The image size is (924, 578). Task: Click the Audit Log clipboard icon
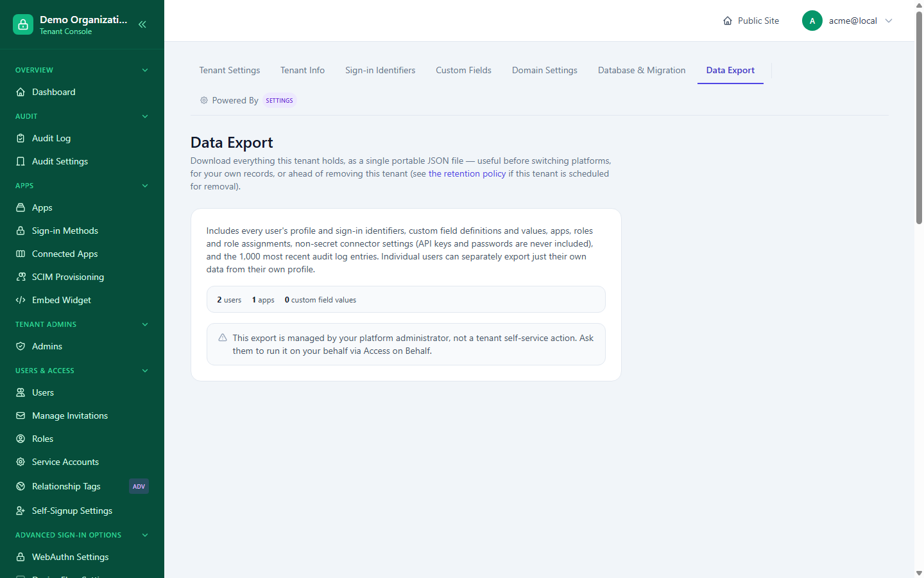pyautogui.click(x=21, y=138)
